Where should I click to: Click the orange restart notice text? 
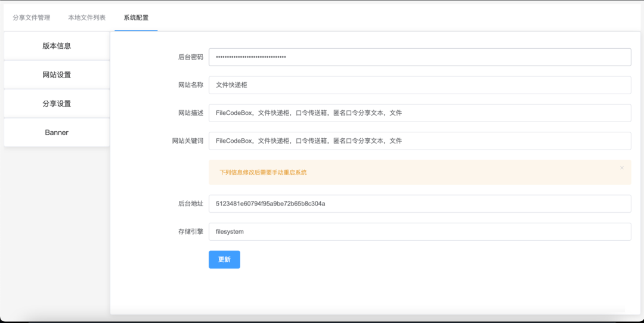(263, 173)
